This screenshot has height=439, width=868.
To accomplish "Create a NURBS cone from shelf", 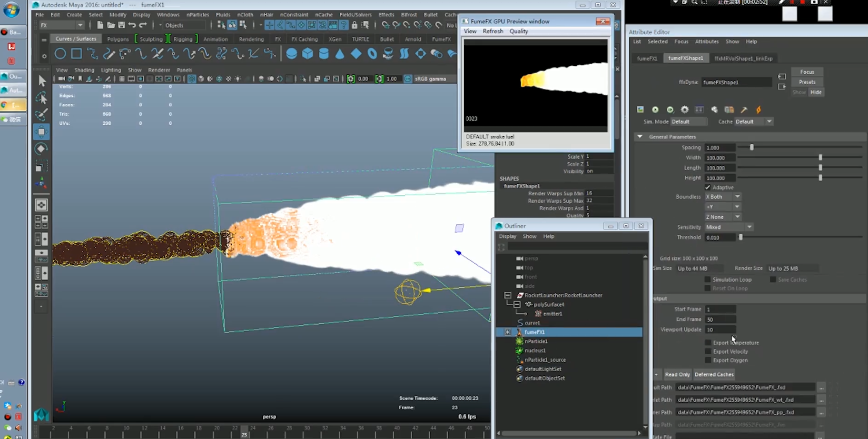I will click(340, 54).
